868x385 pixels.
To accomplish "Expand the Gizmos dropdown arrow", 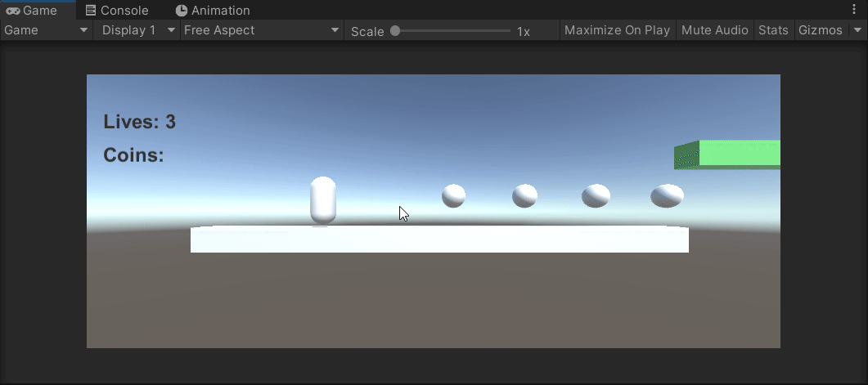I will click(856, 30).
